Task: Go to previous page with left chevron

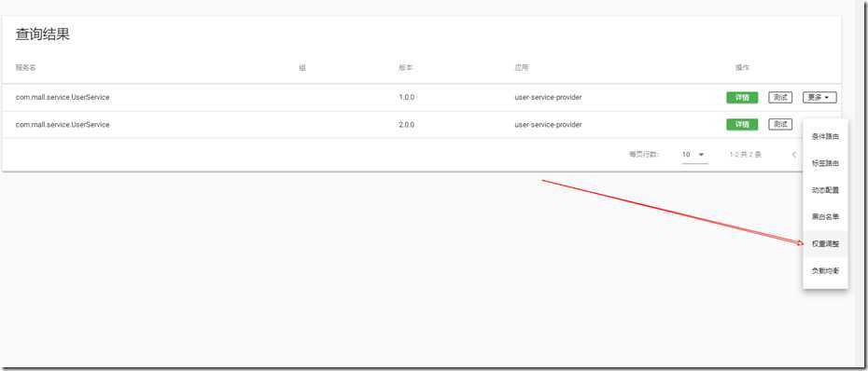Action: [794, 155]
